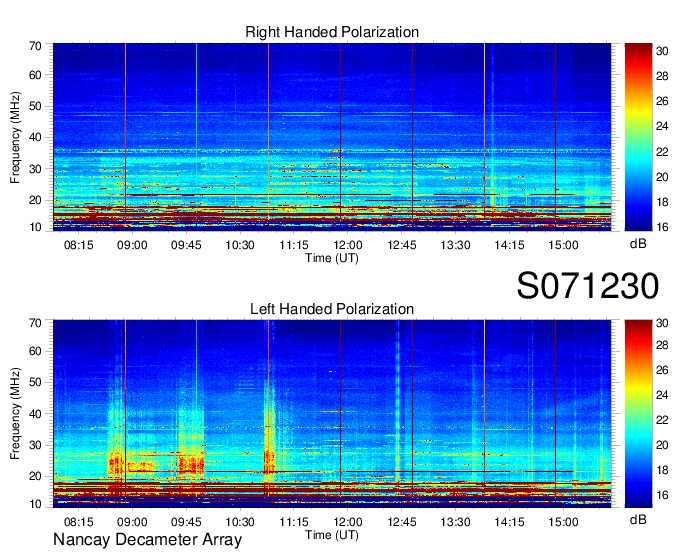Click the 10:30 tick under lower plot

pos(240,522)
